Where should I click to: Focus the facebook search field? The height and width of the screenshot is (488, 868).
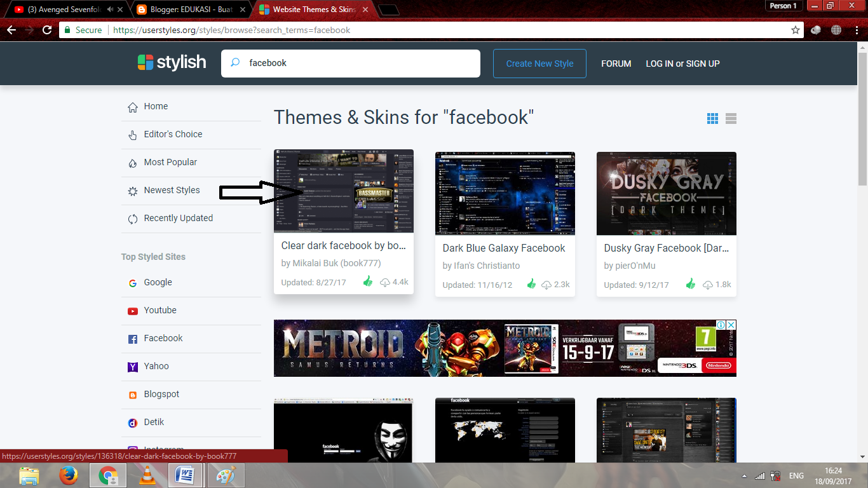351,64
